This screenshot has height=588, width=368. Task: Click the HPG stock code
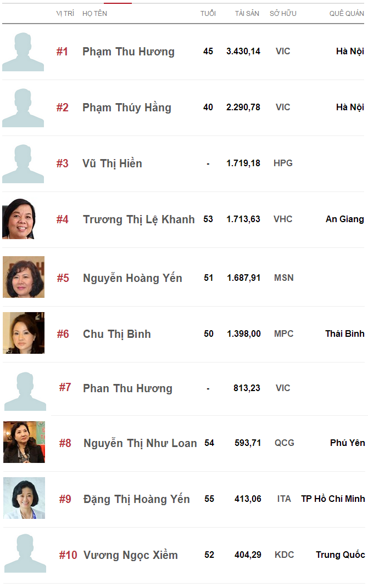283,163
